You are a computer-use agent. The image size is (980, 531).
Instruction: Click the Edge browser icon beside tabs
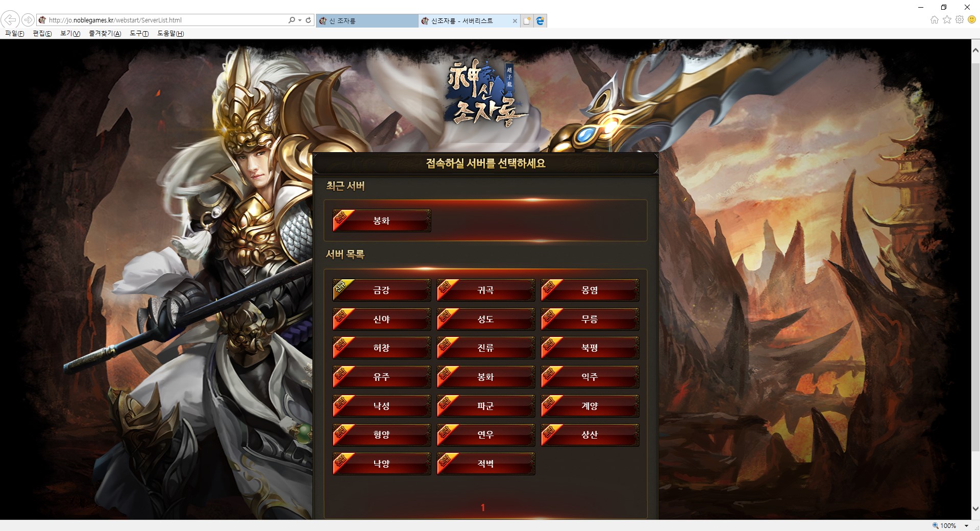click(x=541, y=20)
